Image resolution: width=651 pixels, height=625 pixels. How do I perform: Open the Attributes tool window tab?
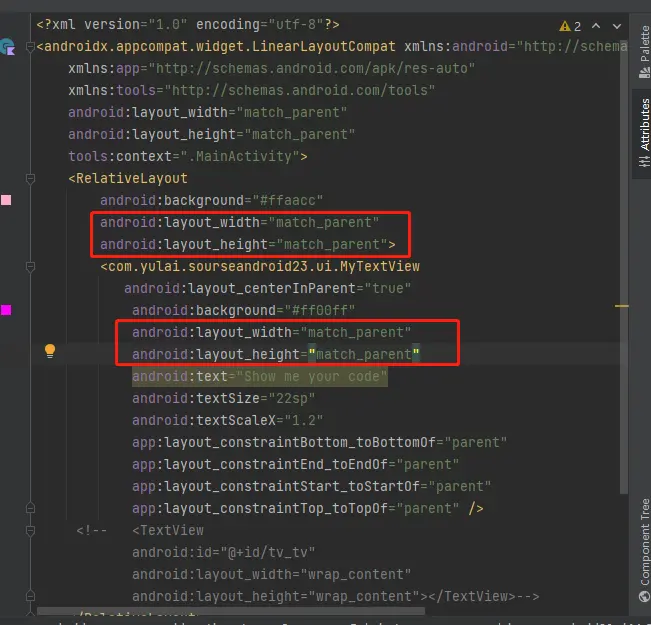tap(644, 133)
